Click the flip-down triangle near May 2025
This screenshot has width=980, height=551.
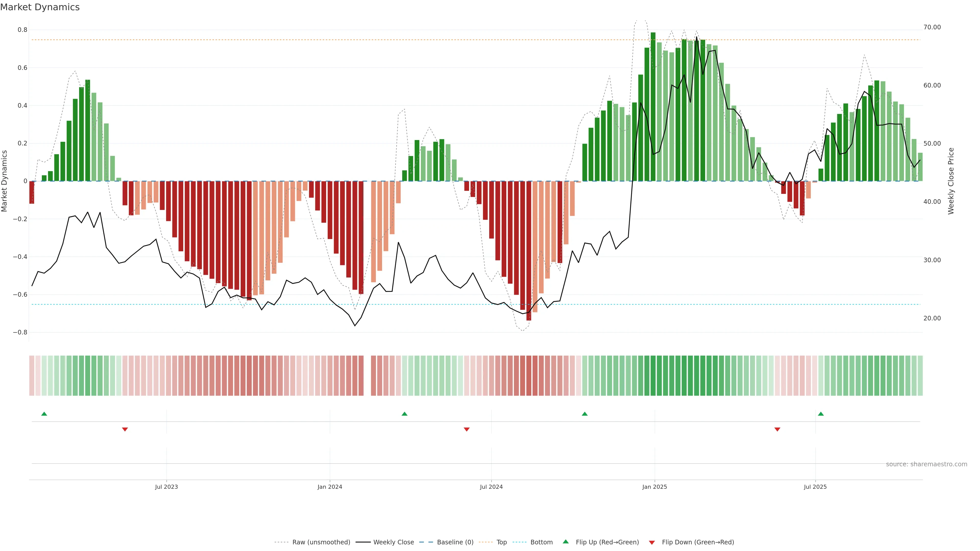pos(777,429)
